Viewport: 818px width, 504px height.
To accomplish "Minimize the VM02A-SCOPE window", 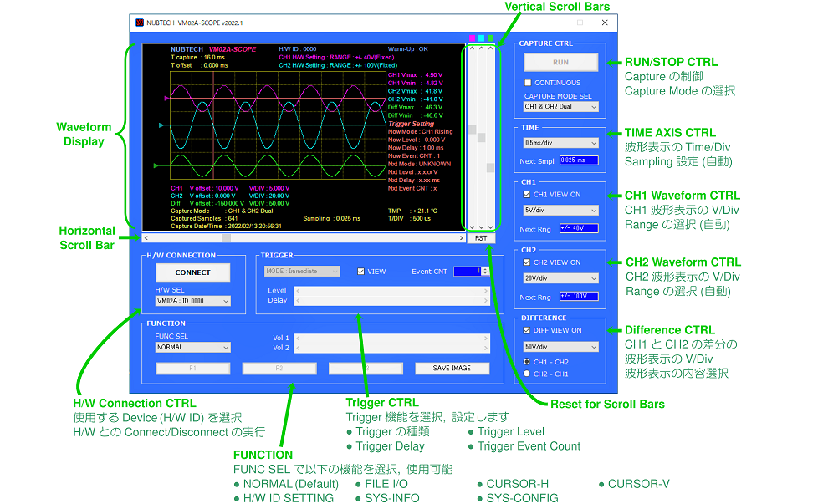I will [x=555, y=23].
